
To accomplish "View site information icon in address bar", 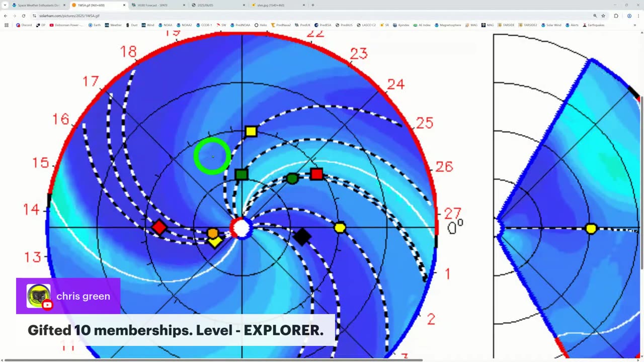I will (34, 16).
